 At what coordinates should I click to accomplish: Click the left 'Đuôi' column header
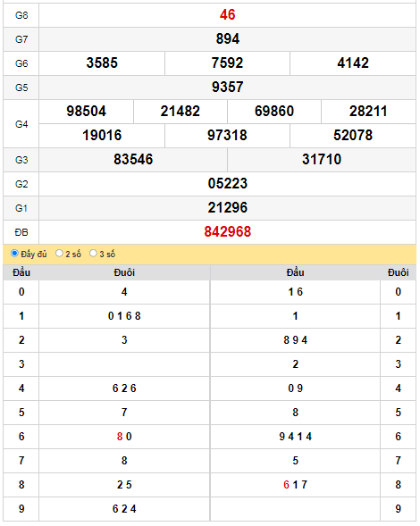point(124,272)
